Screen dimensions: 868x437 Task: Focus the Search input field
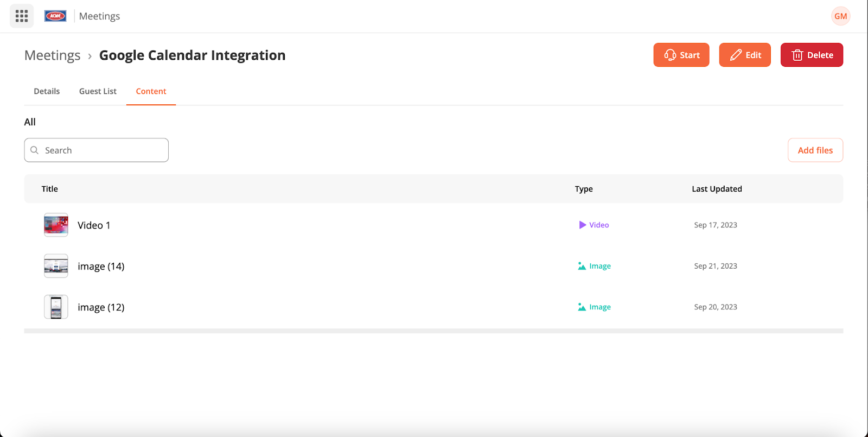pos(97,150)
